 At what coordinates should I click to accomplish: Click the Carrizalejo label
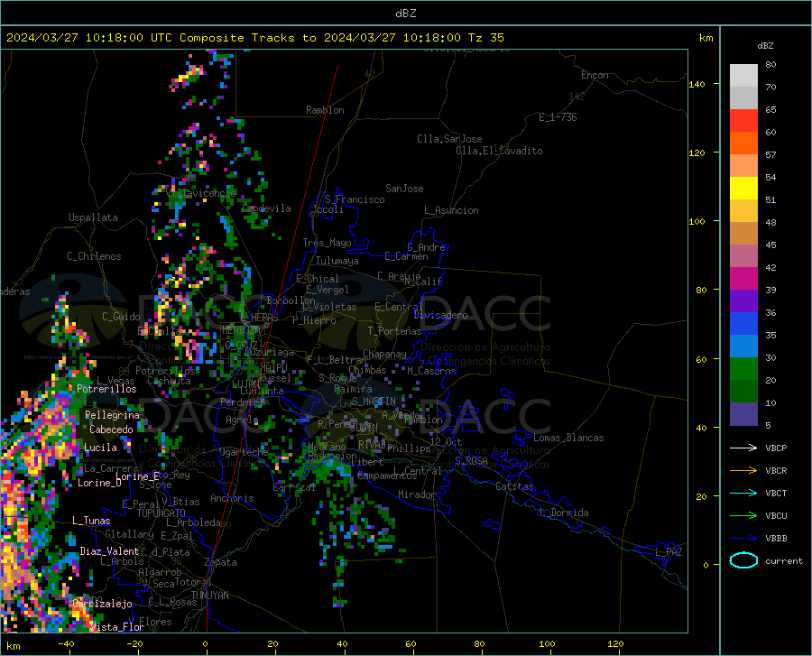pyautogui.click(x=103, y=604)
